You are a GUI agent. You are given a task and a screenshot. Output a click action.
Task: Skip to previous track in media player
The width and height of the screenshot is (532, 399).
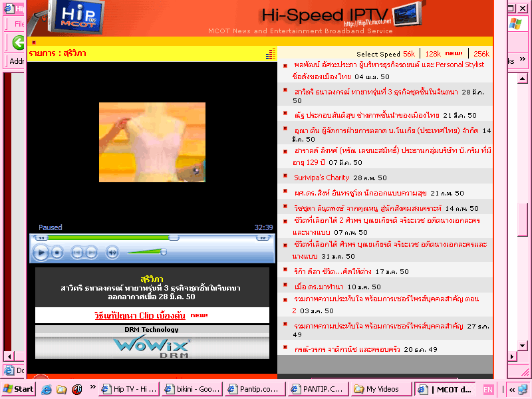77,253
